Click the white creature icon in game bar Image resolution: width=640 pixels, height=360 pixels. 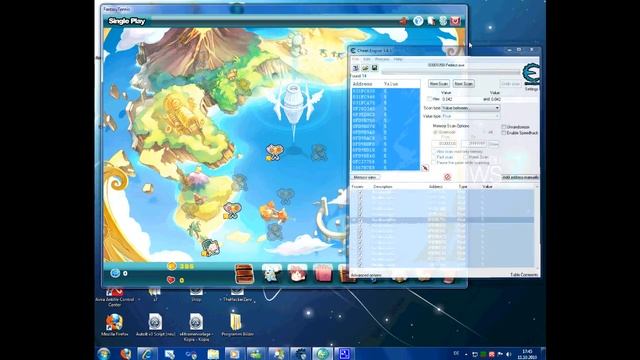click(x=272, y=273)
